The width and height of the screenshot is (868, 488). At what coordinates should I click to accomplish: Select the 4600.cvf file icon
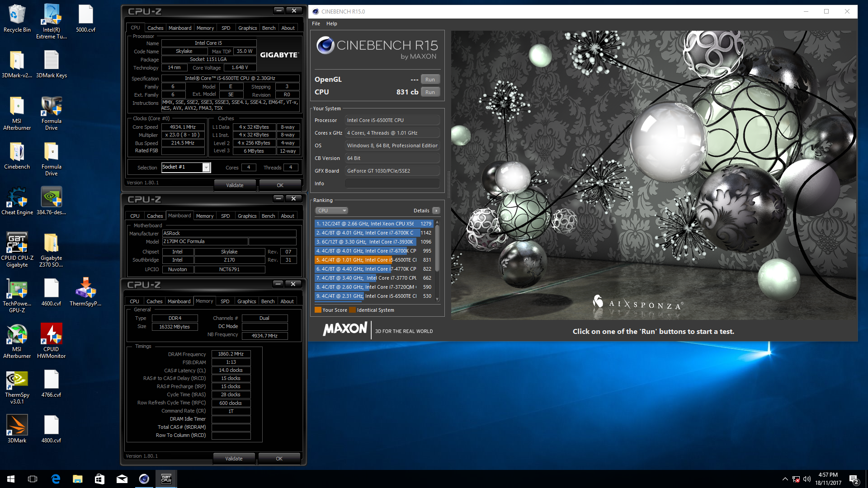tap(51, 292)
